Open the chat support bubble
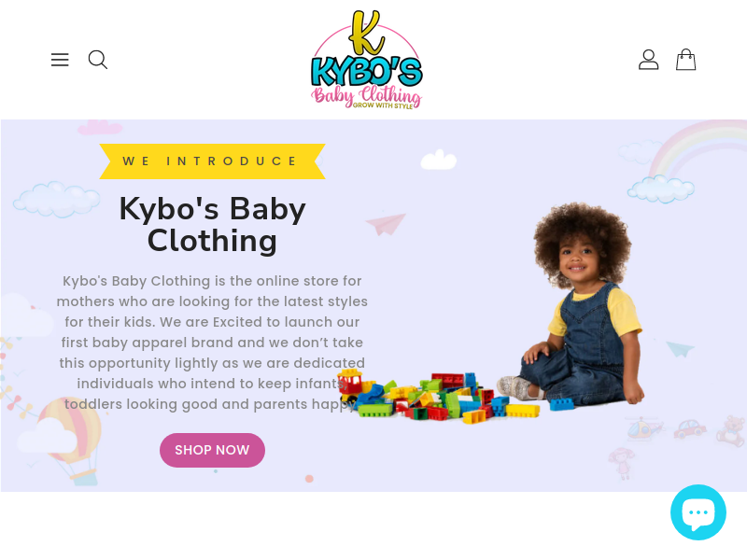This screenshot has width=747, height=560. [x=698, y=512]
